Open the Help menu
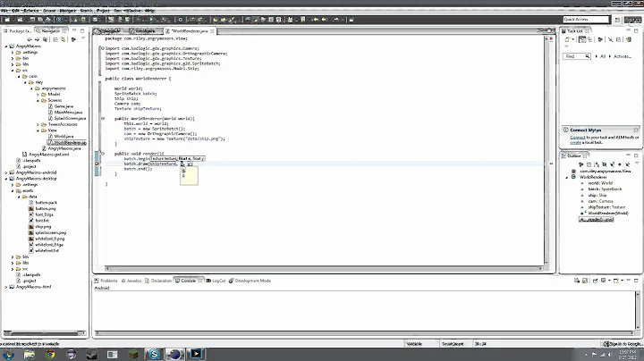The image size is (644, 361). [x=150, y=10]
